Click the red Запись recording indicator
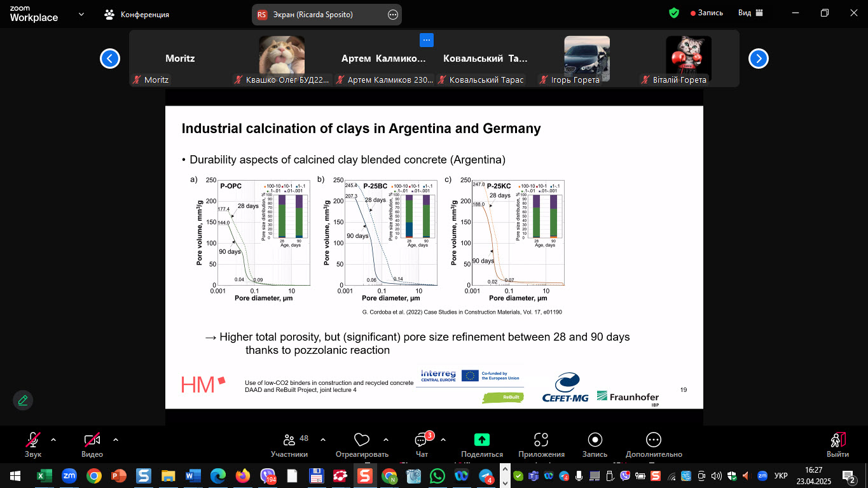This screenshot has height=488, width=868. [x=706, y=13]
